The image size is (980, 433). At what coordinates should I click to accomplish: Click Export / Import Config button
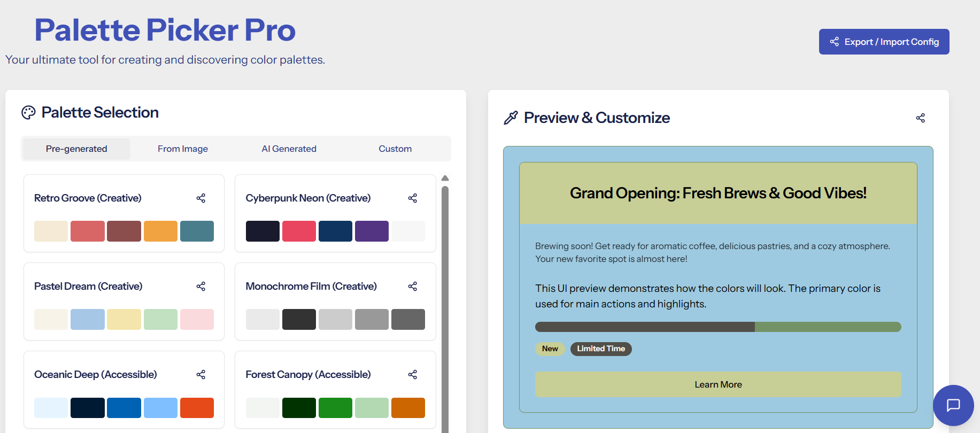point(884,42)
